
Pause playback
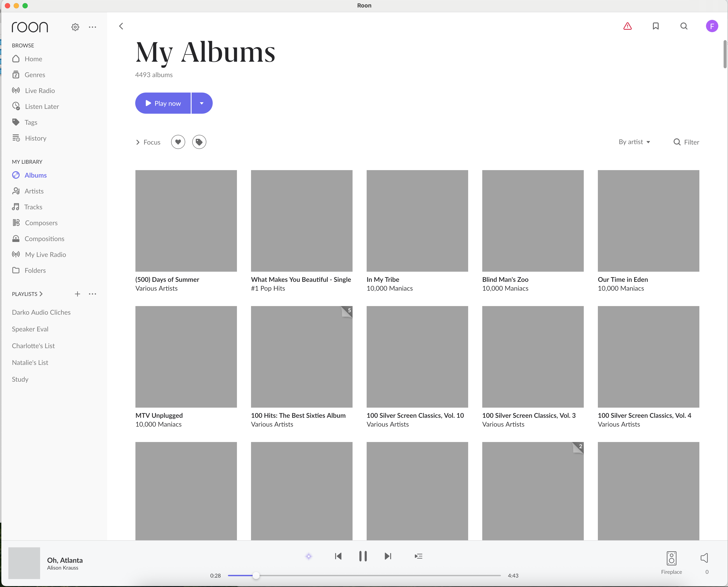(x=363, y=556)
